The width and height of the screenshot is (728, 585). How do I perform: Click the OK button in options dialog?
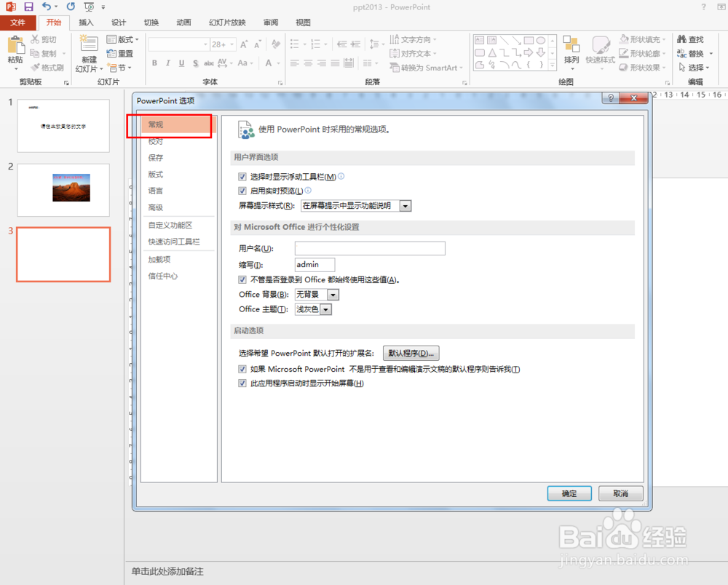click(x=569, y=493)
